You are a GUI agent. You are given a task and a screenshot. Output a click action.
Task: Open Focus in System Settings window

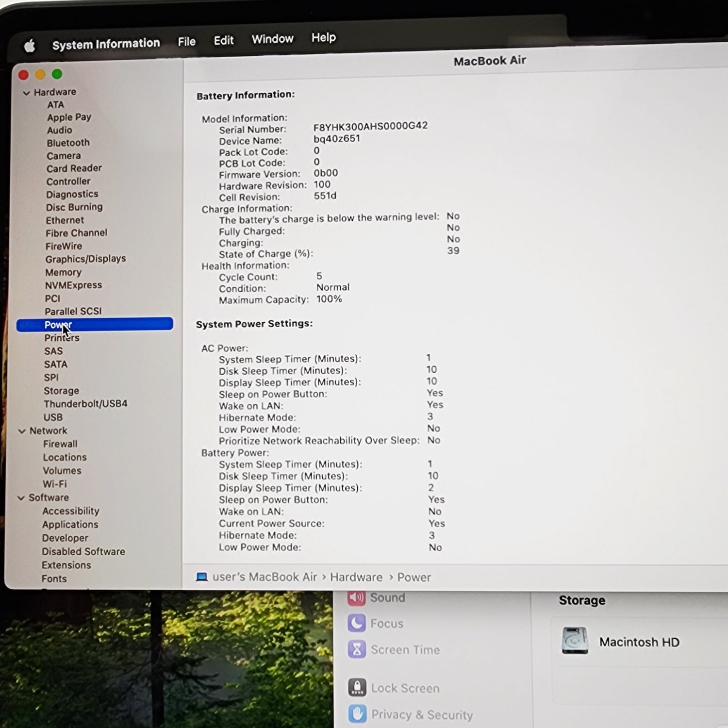pos(387,623)
